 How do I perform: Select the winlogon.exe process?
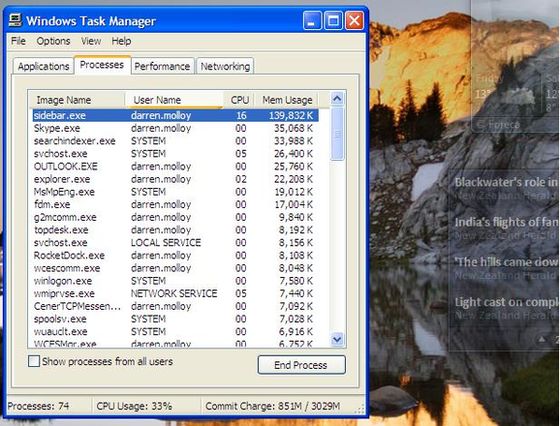click(x=175, y=281)
